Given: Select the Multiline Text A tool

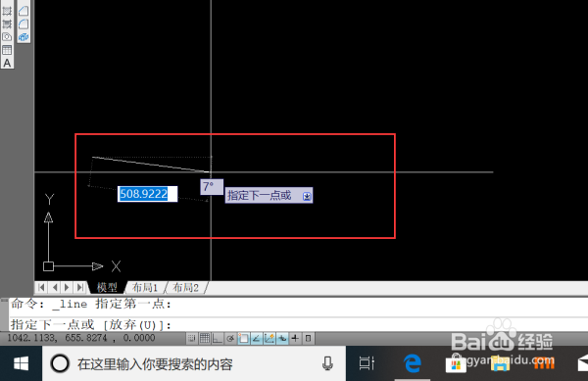Looking at the screenshot, I should [x=7, y=63].
